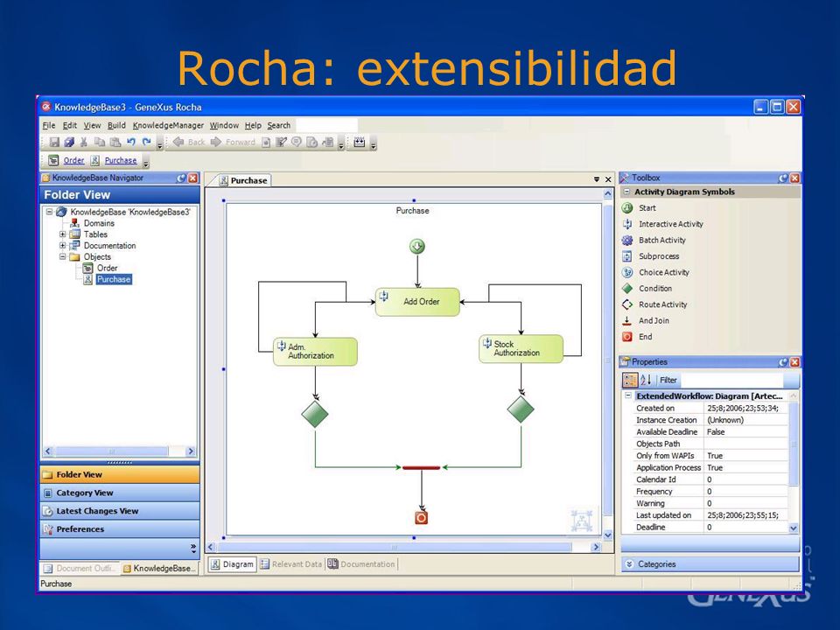840x630 pixels.
Task: Open the Preferences pane
Action: 120,529
